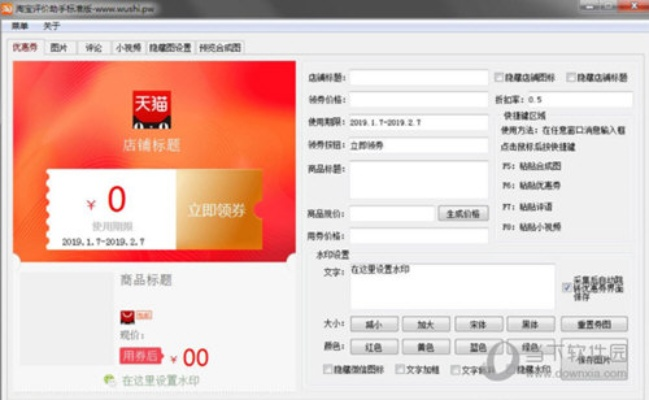This screenshot has width=649, height=400.
Task: Click the 领券按钮 field containing 立即领券
Action: [x=418, y=145]
